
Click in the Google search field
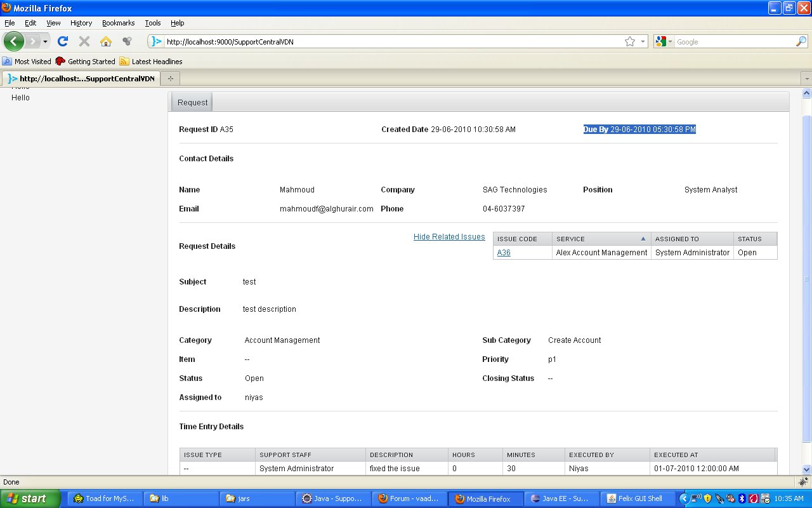click(x=733, y=42)
